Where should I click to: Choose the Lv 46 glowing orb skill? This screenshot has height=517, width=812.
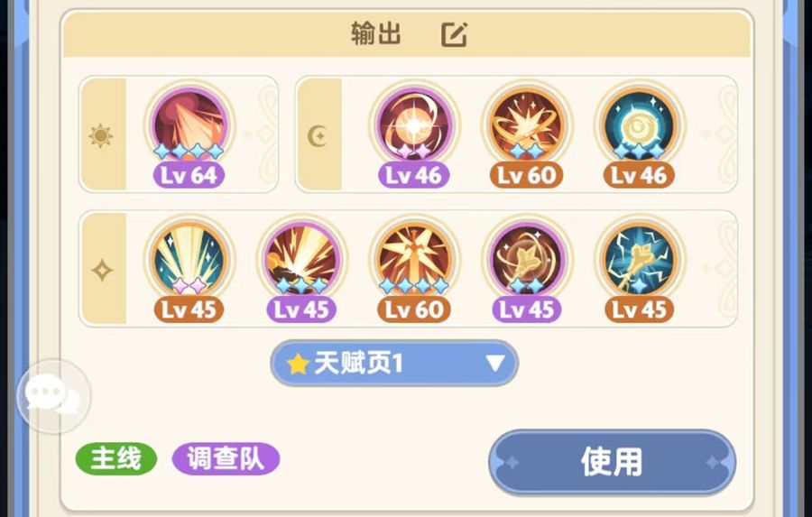pyautogui.click(x=414, y=125)
